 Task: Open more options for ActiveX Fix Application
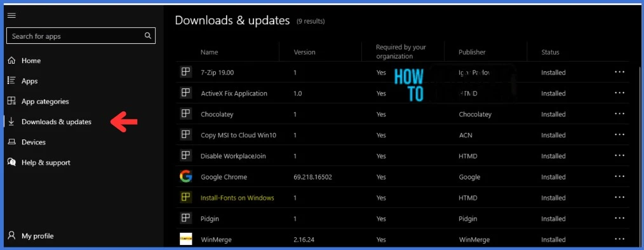619,94
